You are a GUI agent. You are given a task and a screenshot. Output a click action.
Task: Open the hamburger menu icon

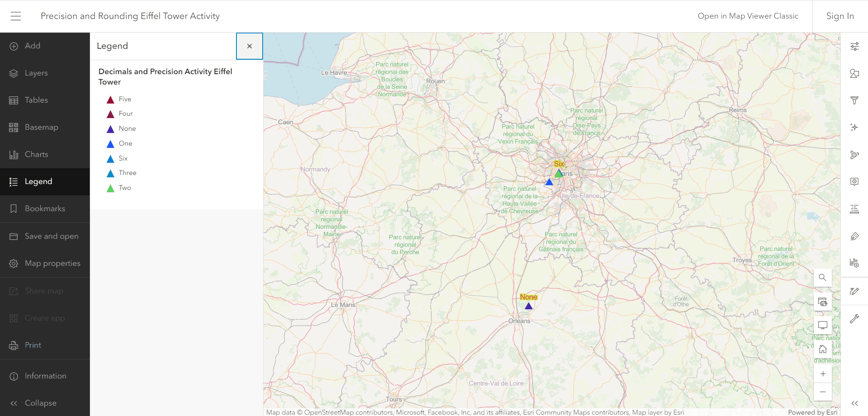[x=16, y=16]
